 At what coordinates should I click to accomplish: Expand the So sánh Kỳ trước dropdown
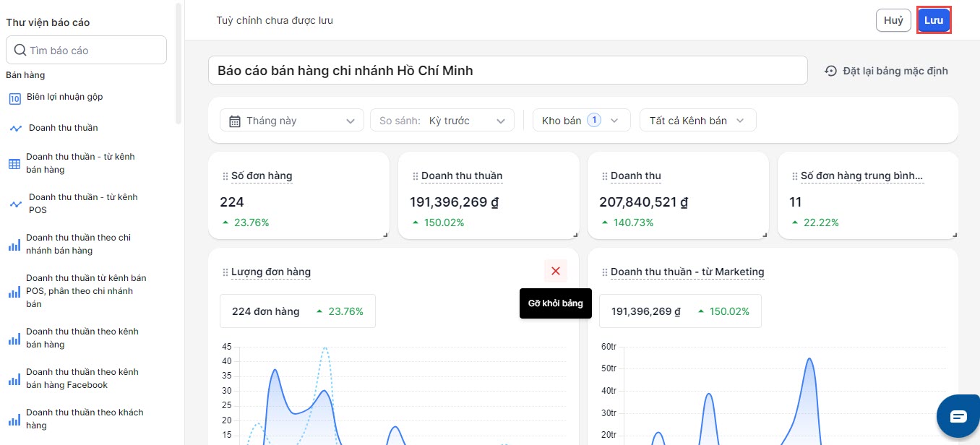(x=442, y=121)
